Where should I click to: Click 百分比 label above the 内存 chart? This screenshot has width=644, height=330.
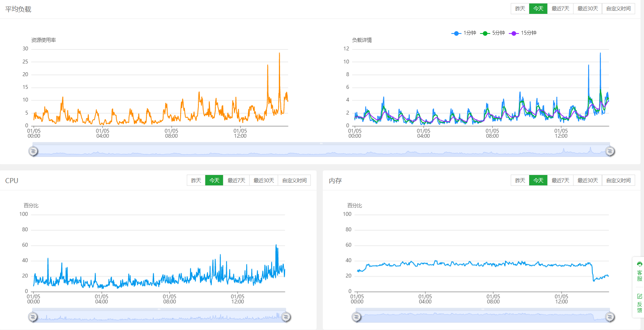[x=355, y=206]
